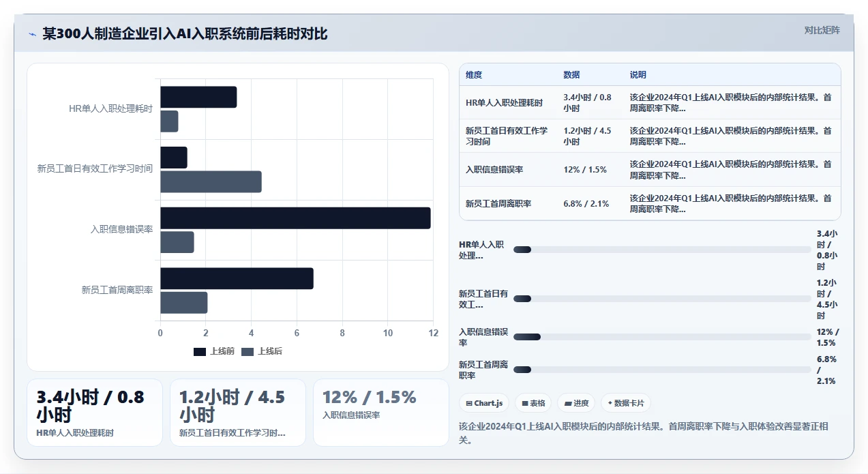Select the 数据卡片 tag button
This screenshot has width=868, height=474.
point(626,403)
